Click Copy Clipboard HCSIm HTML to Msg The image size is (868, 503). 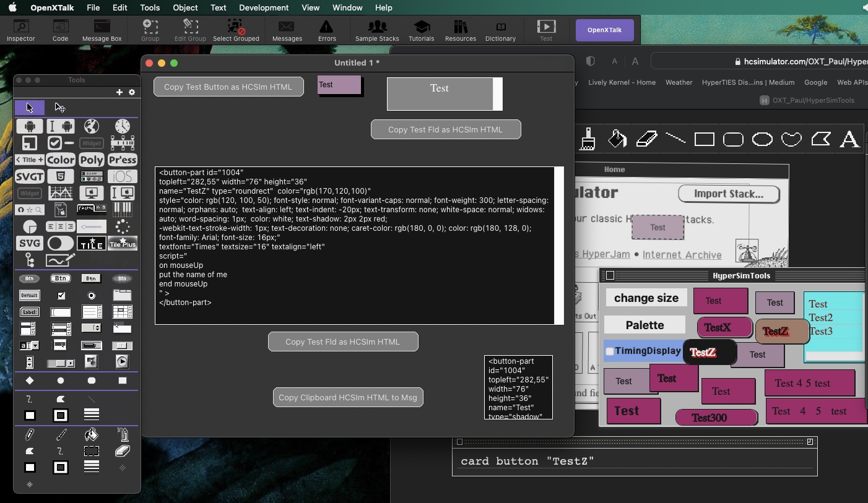[x=348, y=397]
